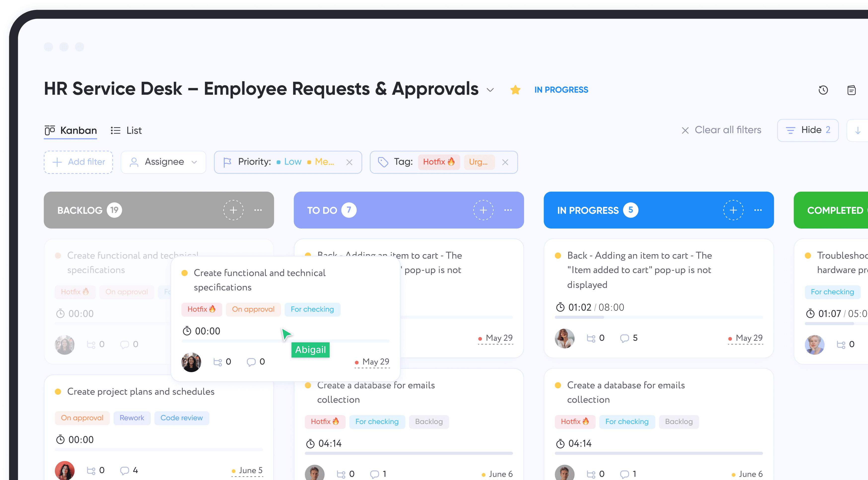Switch to List view
This screenshot has width=868, height=480.
(x=126, y=130)
